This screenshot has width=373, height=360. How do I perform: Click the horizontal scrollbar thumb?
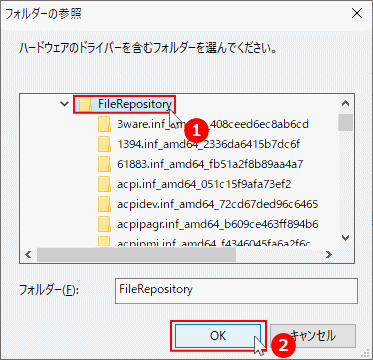coord(136,255)
